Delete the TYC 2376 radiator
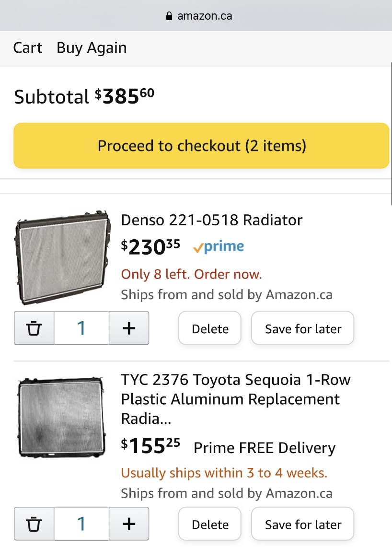 pos(210,525)
